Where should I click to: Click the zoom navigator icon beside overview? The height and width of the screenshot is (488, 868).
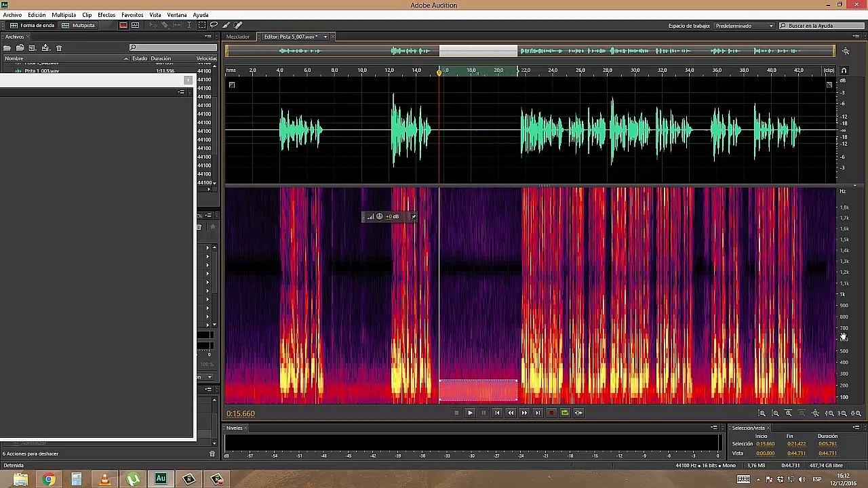coord(846,52)
